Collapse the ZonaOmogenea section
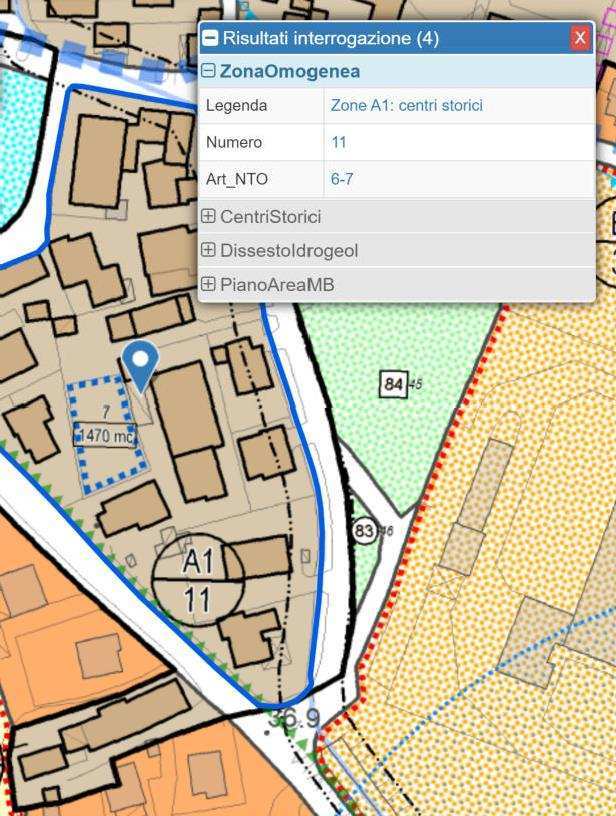This screenshot has height=816, width=616. 208,72
